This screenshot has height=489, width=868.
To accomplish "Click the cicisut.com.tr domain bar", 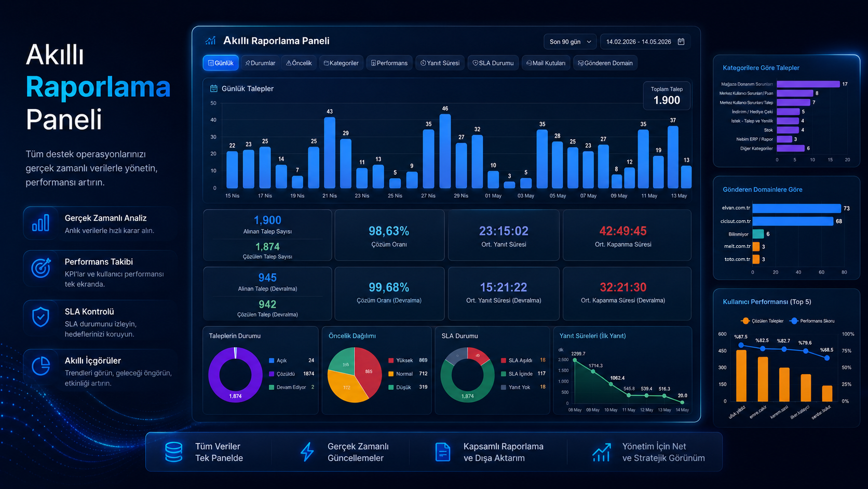I will pos(793,221).
